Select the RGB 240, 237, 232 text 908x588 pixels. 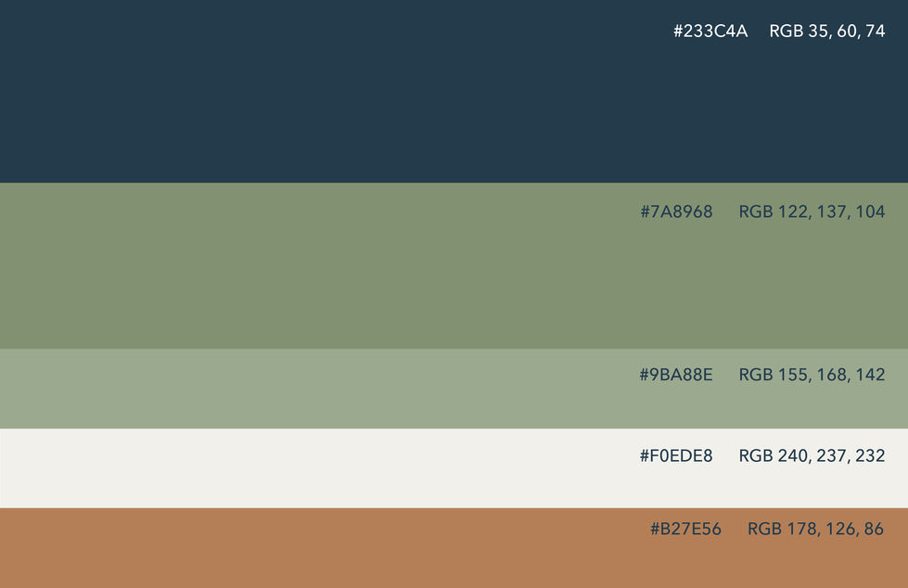(x=812, y=455)
